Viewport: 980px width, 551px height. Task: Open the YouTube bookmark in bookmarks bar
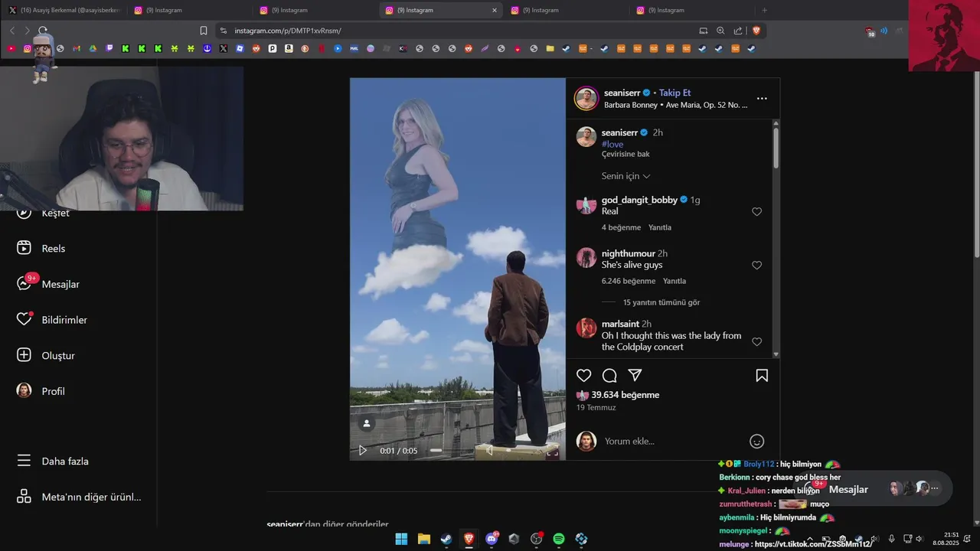tap(11, 48)
